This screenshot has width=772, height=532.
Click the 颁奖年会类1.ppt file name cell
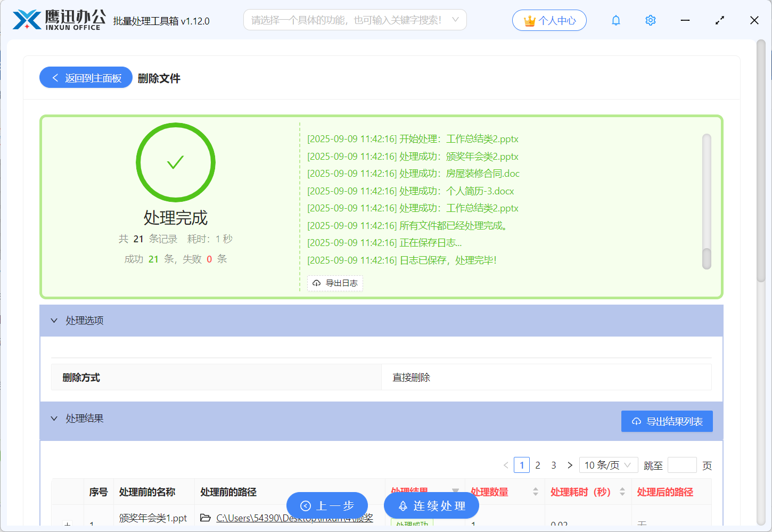click(153, 518)
